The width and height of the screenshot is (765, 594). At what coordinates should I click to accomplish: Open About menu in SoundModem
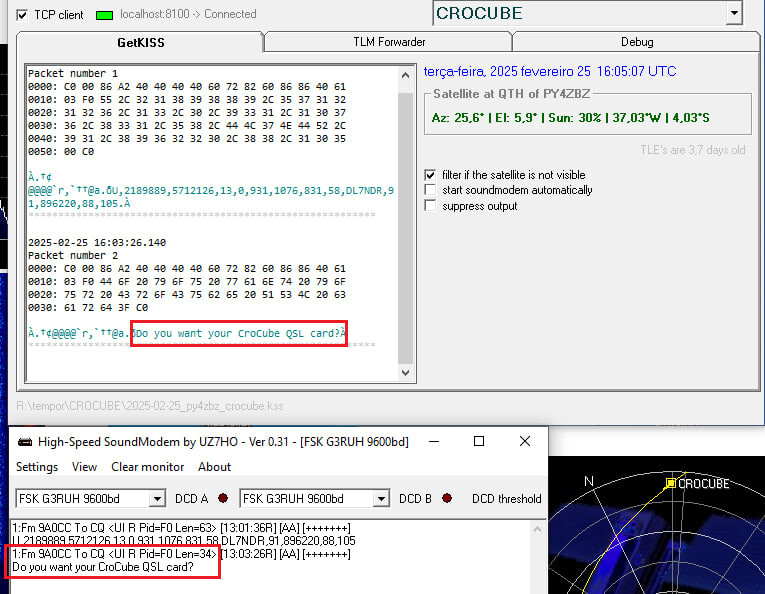pos(214,467)
